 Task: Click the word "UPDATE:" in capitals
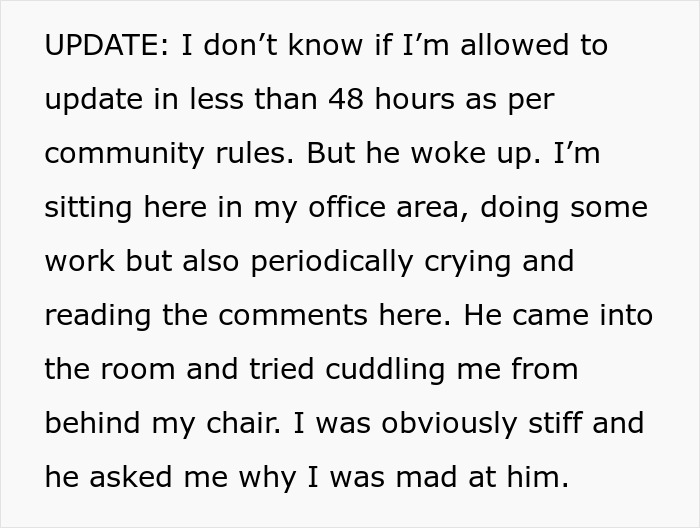click(x=107, y=45)
